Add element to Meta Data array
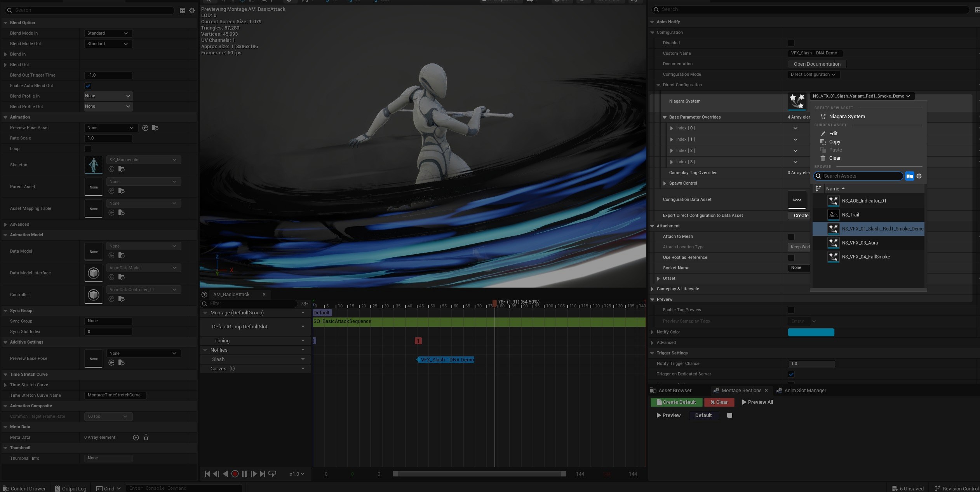Viewport: 980px width, 492px height. [x=136, y=438]
